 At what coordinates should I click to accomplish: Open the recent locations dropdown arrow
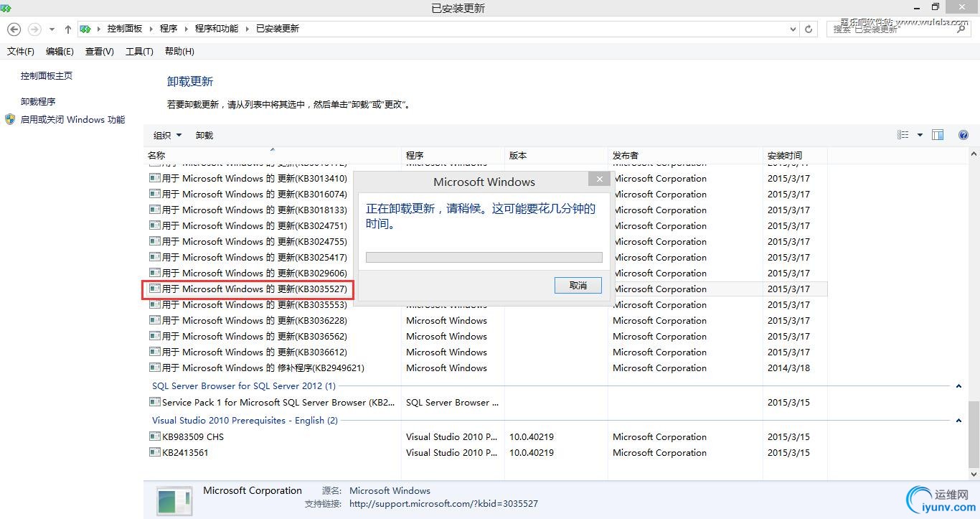(52, 29)
